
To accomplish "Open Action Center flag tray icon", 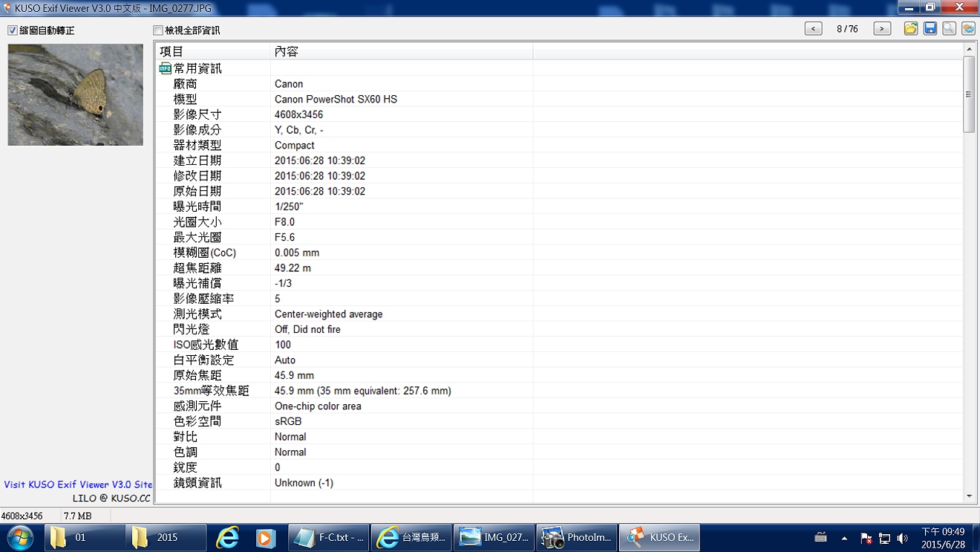I will (x=866, y=538).
